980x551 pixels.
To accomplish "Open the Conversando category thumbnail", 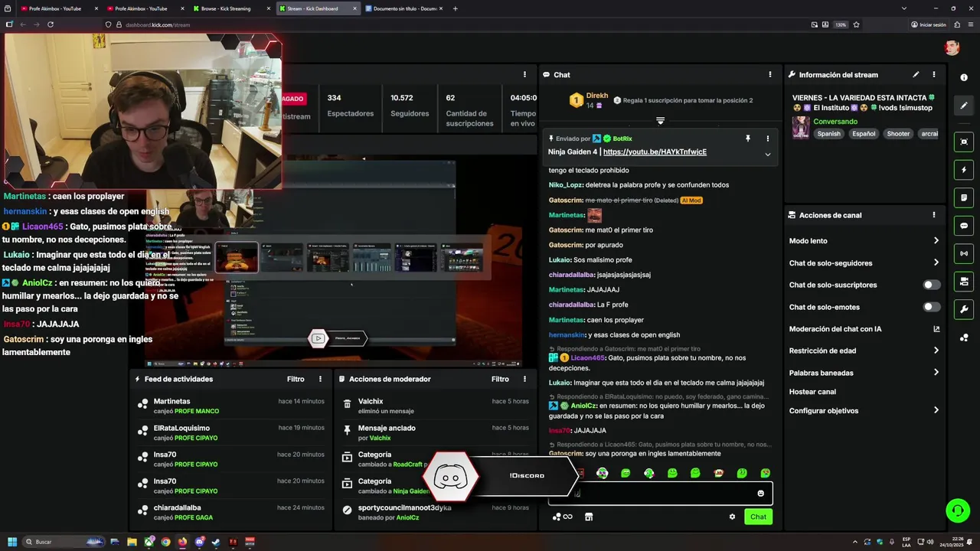I will [801, 127].
